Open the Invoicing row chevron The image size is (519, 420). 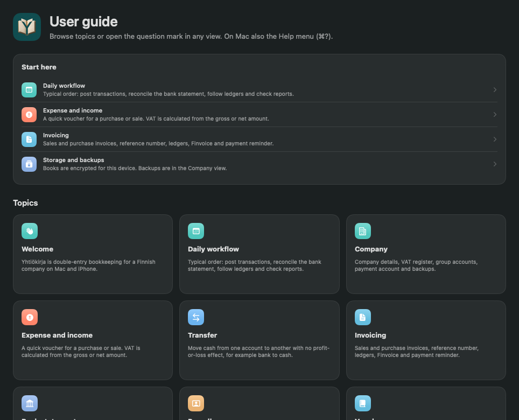(495, 139)
